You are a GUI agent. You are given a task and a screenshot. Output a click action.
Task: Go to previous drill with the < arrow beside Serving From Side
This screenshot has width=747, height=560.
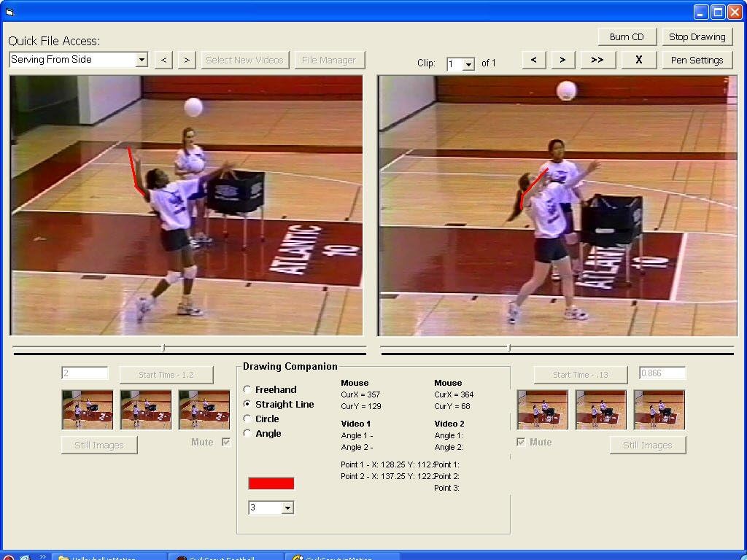163,60
